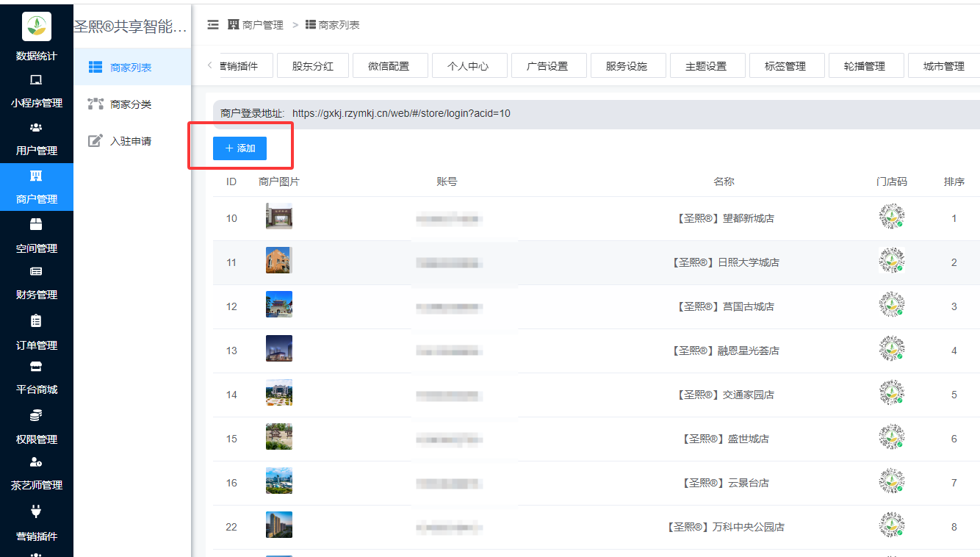
Task: Open 数据统计 in the sidebar
Action: 37,57
